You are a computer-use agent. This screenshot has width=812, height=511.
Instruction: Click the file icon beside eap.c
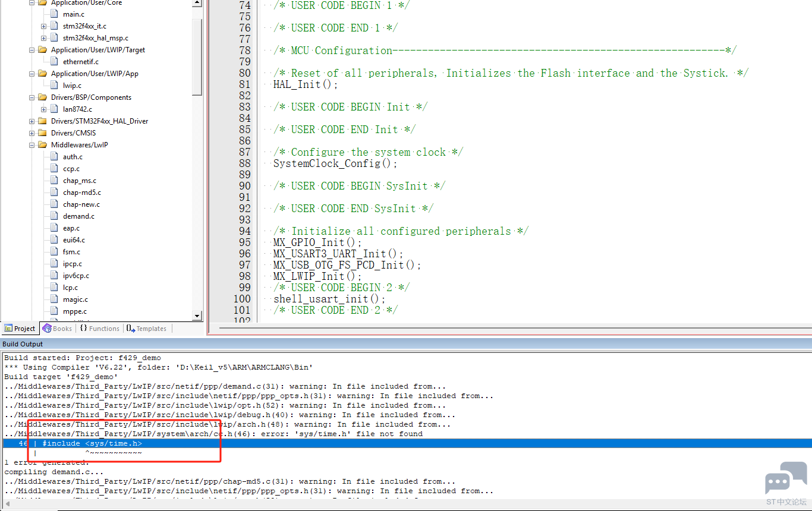(55, 228)
